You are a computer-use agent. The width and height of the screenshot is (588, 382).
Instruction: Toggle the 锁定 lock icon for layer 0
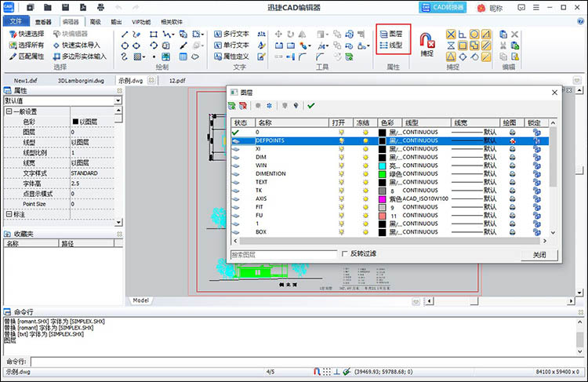pyautogui.click(x=537, y=133)
